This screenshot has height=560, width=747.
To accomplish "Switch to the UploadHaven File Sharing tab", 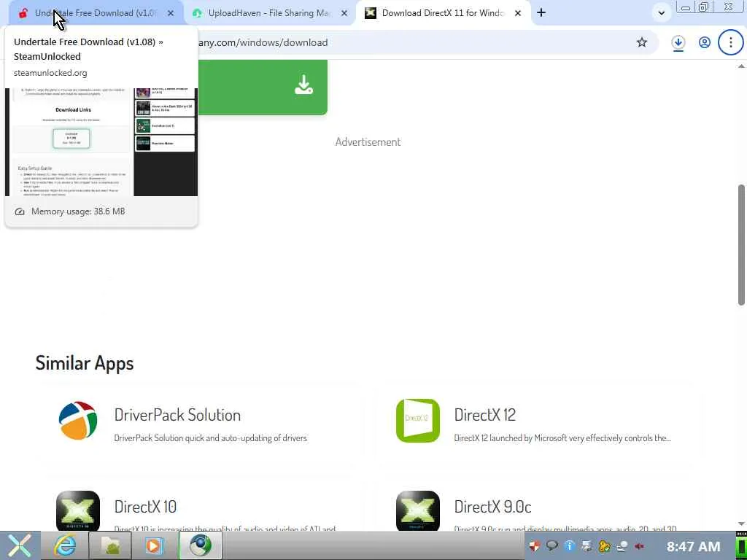I will pos(269,13).
